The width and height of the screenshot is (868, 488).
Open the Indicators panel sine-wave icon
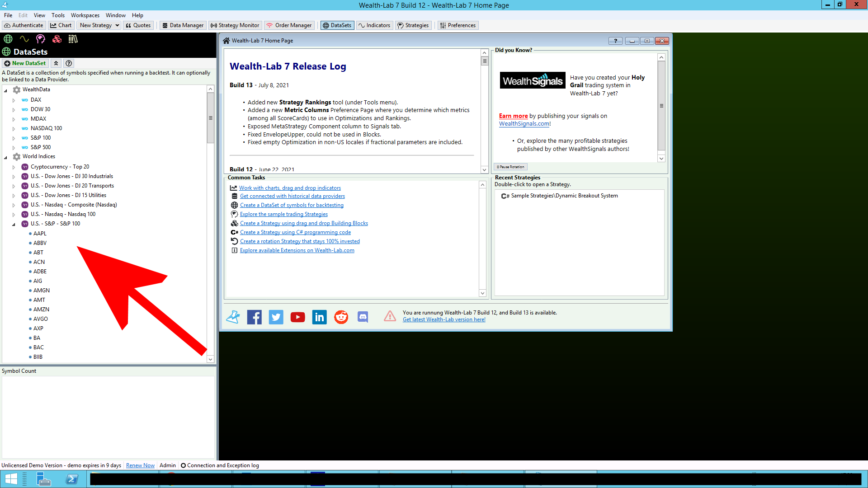click(x=24, y=39)
